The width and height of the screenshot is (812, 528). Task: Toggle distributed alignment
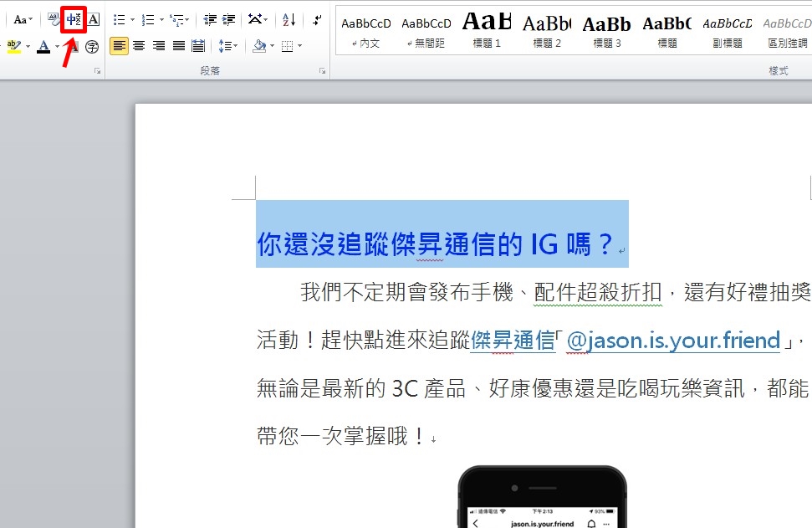197,47
